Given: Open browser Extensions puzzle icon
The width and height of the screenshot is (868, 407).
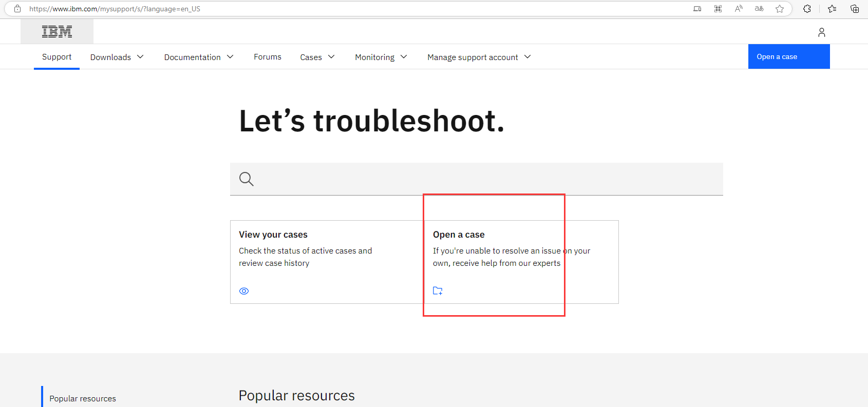Looking at the screenshot, I should pyautogui.click(x=807, y=9).
